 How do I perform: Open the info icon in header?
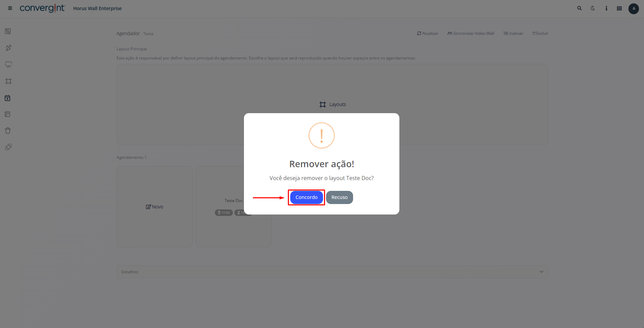click(606, 8)
